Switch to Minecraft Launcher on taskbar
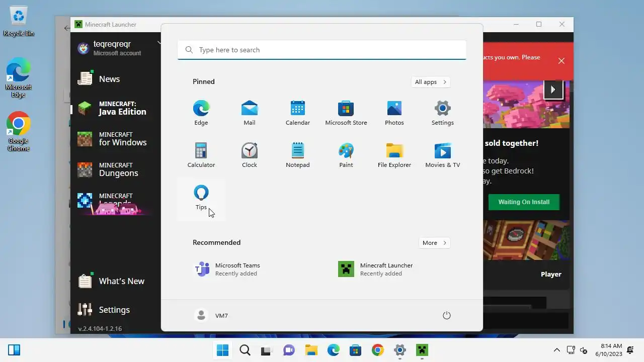Viewport: 644px width, 362px height. [x=422, y=350]
